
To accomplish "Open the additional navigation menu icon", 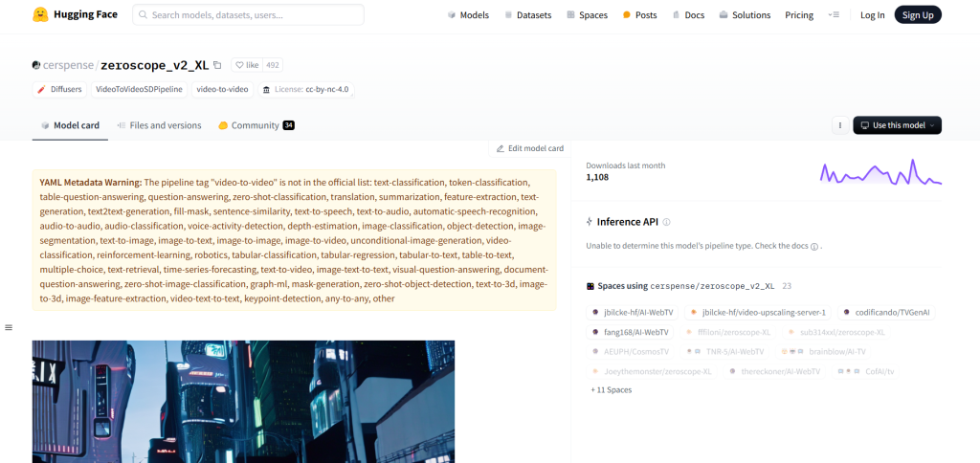I will 834,15.
